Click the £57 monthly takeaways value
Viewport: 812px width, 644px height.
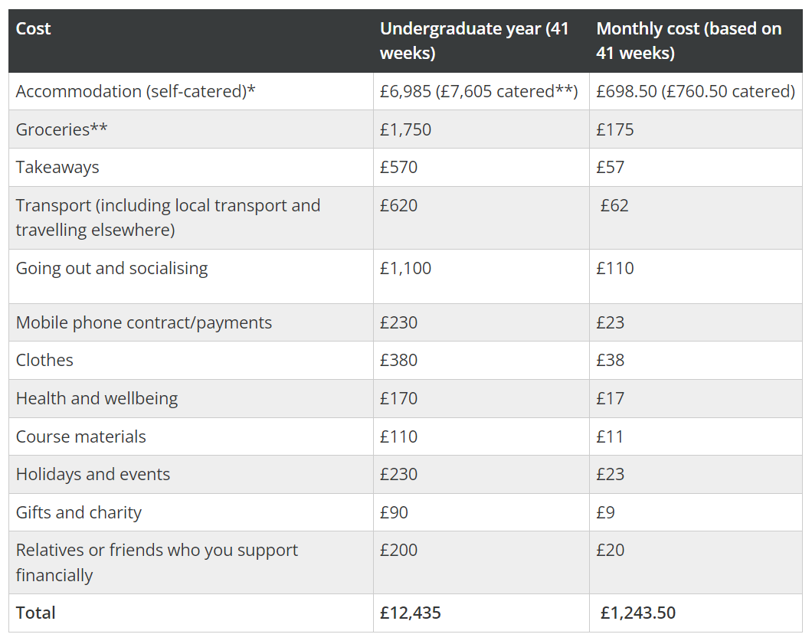pos(611,167)
